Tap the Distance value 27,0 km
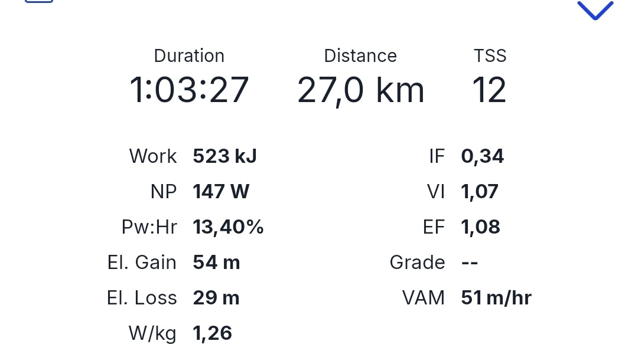 pos(360,91)
